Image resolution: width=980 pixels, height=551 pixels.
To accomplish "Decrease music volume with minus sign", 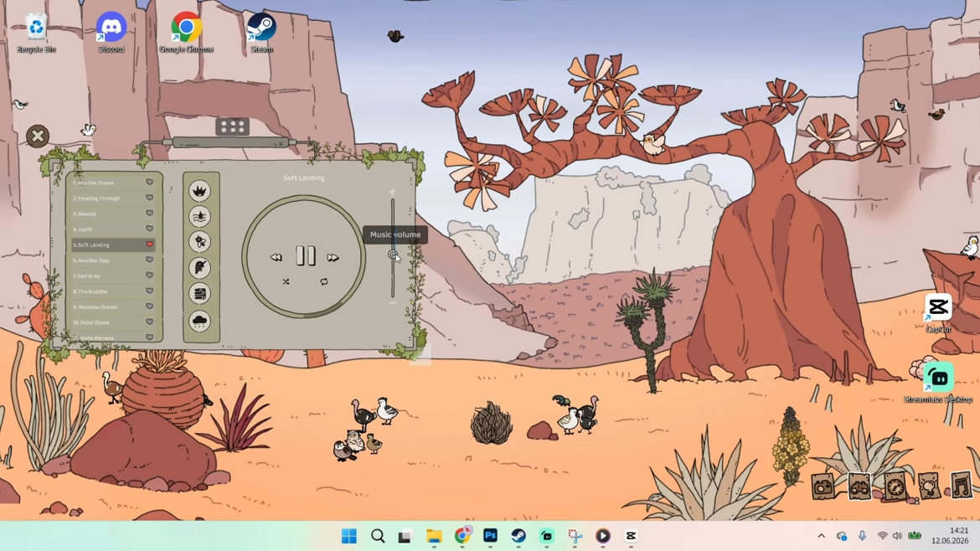I will (393, 303).
